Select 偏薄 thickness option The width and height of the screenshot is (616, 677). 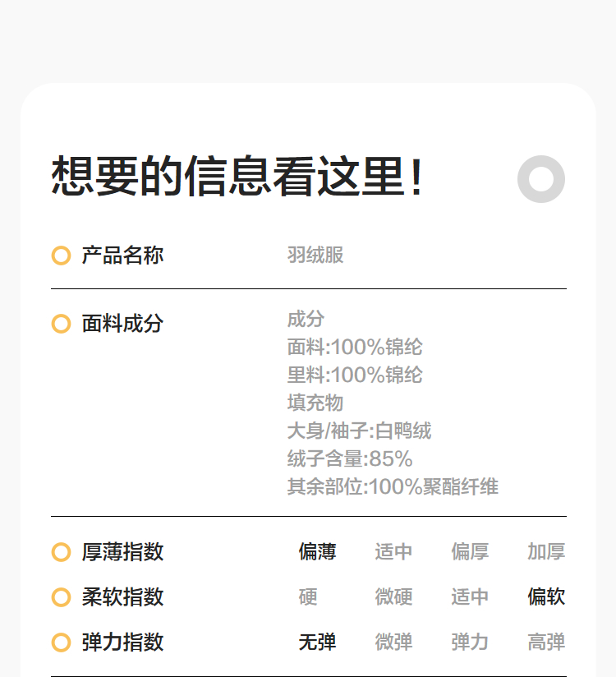317,552
